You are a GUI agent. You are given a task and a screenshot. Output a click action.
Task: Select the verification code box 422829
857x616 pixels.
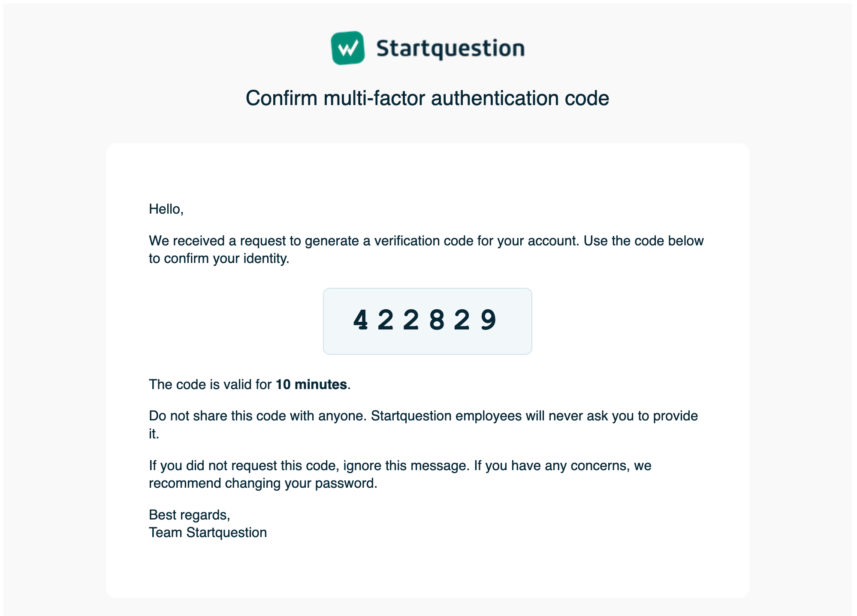point(427,321)
